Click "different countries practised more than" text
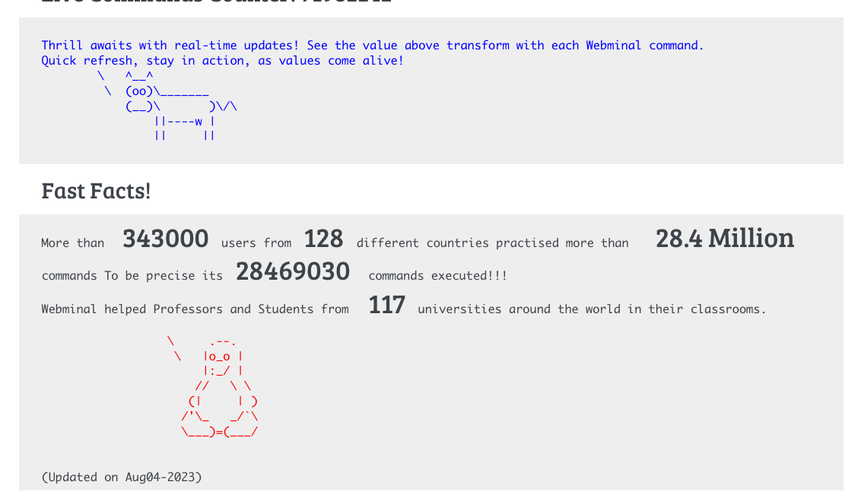 492,243
